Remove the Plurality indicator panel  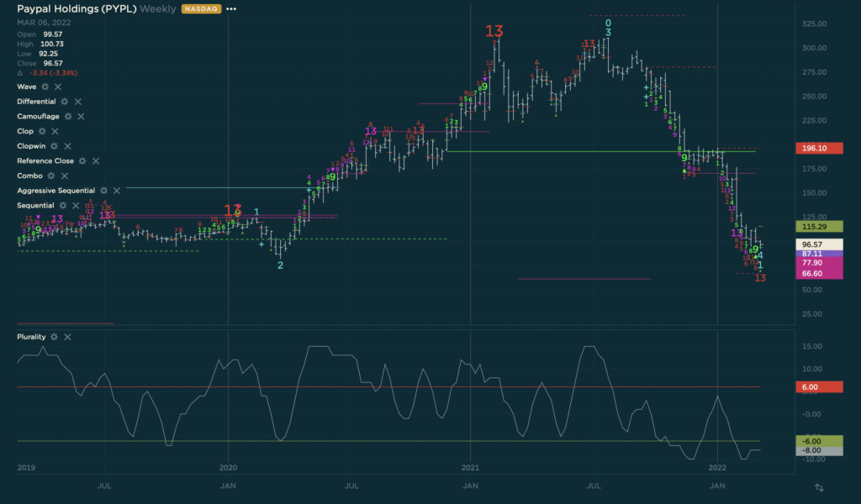(x=67, y=337)
